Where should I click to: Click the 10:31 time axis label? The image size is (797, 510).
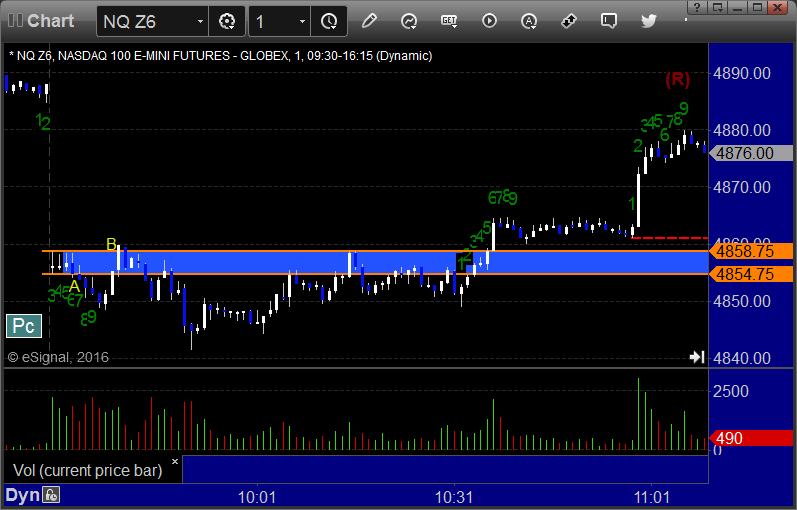point(454,497)
